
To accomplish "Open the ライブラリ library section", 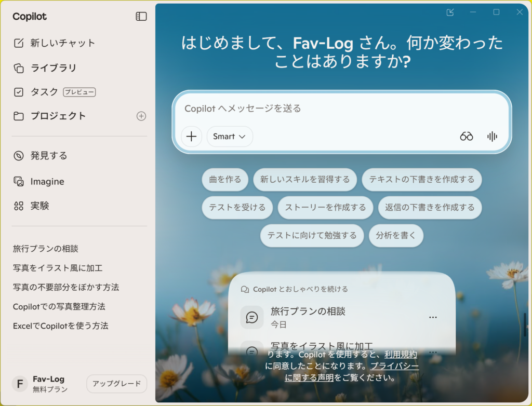I will pos(45,68).
